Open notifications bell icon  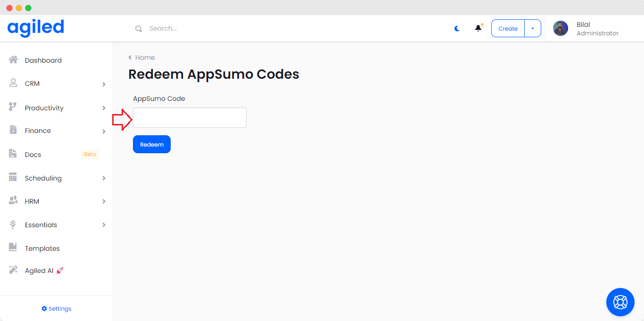coord(478,28)
